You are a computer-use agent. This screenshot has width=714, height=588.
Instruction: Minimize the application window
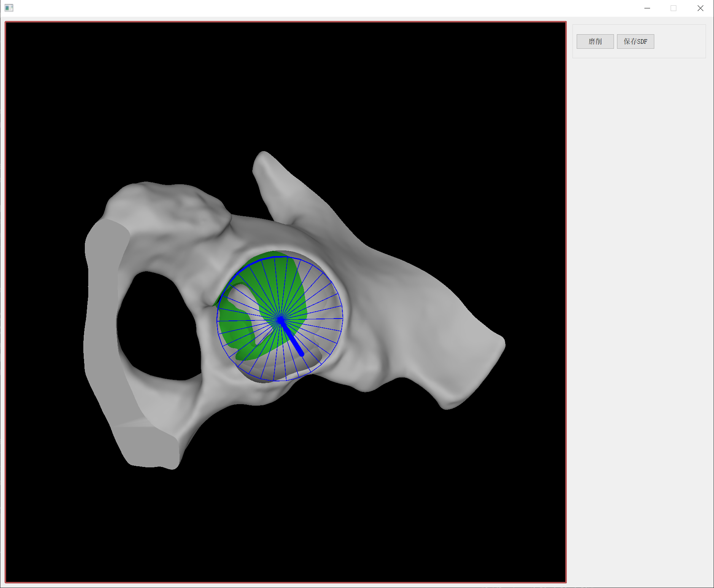[647, 8]
